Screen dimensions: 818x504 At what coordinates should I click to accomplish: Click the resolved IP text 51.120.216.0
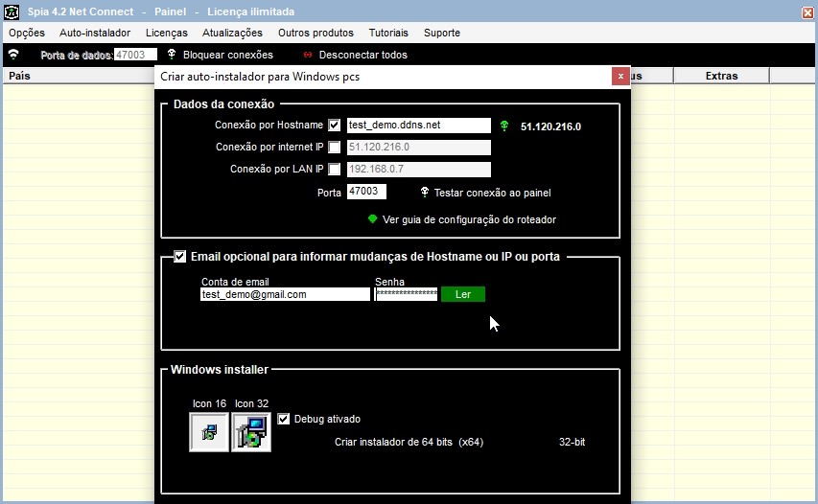pyautogui.click(x=550, y=126)
